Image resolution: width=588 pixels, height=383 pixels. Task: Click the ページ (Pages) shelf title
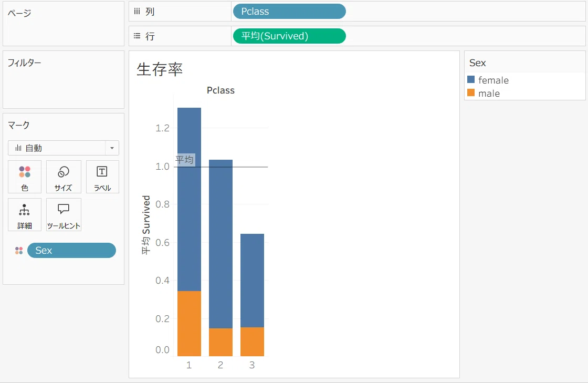[19, 13]
